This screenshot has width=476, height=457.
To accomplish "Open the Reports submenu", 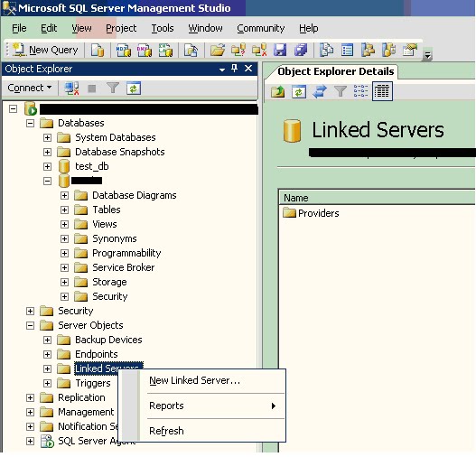I will point(202,406).
